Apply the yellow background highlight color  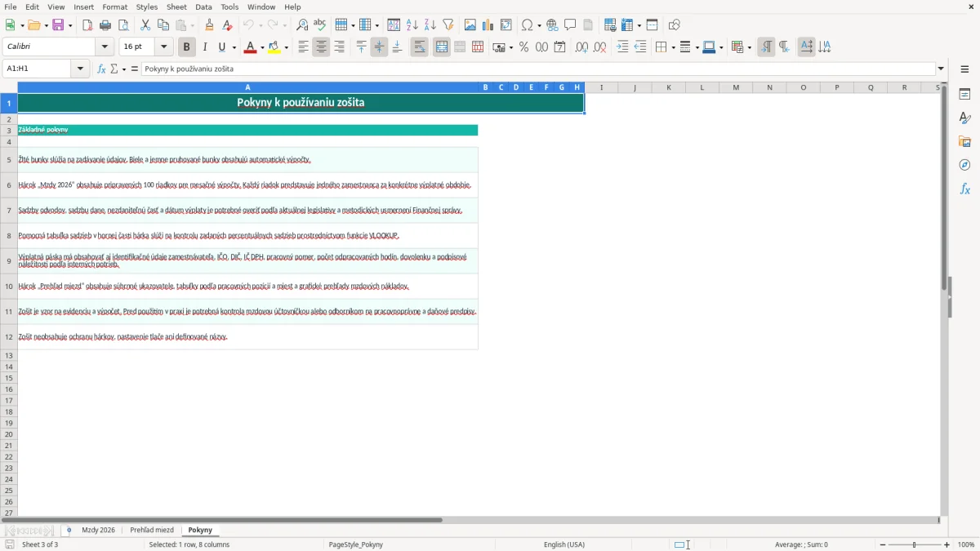point(275,47)
